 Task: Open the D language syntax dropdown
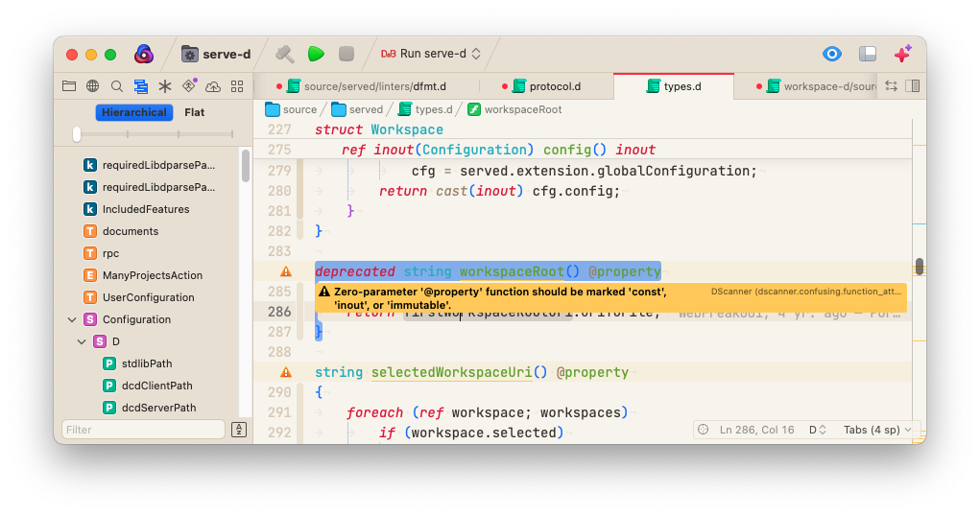click(x=818, y=430)
